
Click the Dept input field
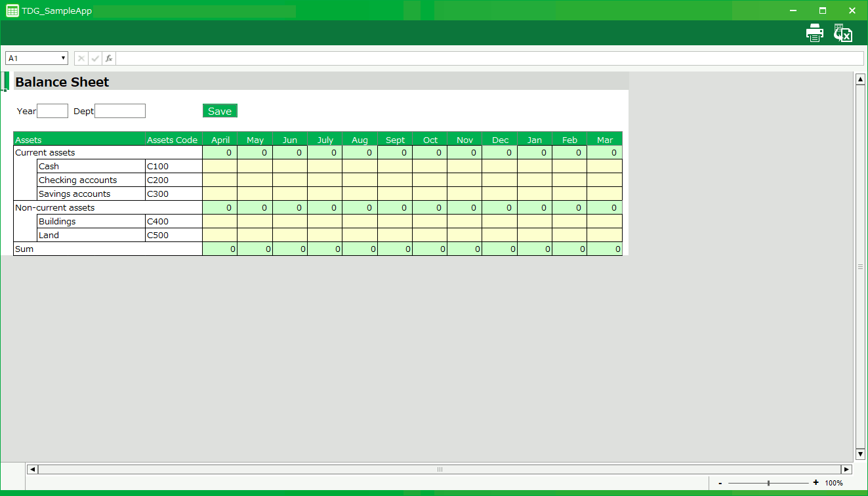pyautogui.click(x=120, y=111)
